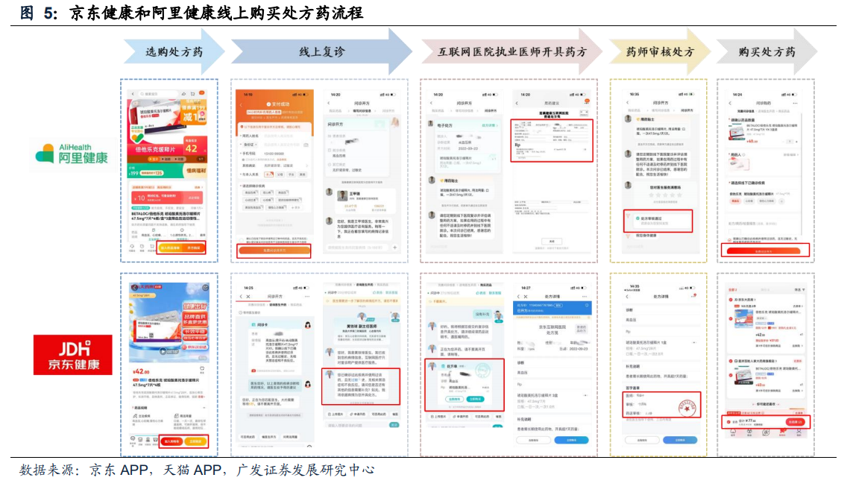
Task: Tap back arrow on JD 14:35 处方详情 screen
Action: click(x=627, y=296)
